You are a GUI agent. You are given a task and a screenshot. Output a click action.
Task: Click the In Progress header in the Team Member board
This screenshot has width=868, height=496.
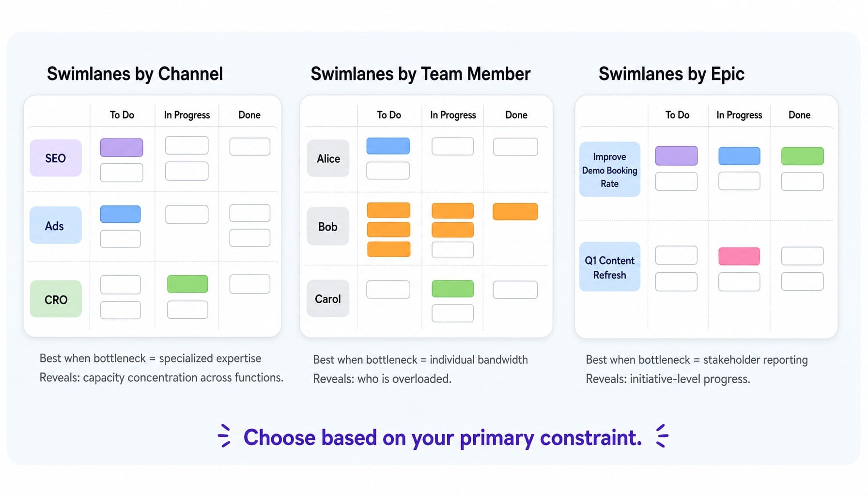pos(453,115)
